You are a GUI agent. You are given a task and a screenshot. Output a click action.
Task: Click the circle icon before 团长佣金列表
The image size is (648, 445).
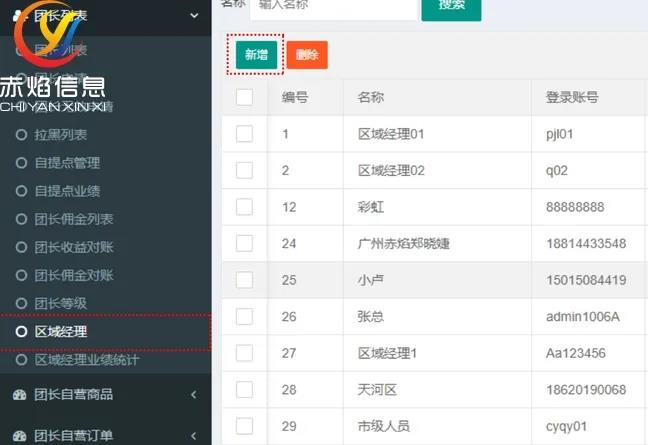pyautogui.click(x=21, y=219)
